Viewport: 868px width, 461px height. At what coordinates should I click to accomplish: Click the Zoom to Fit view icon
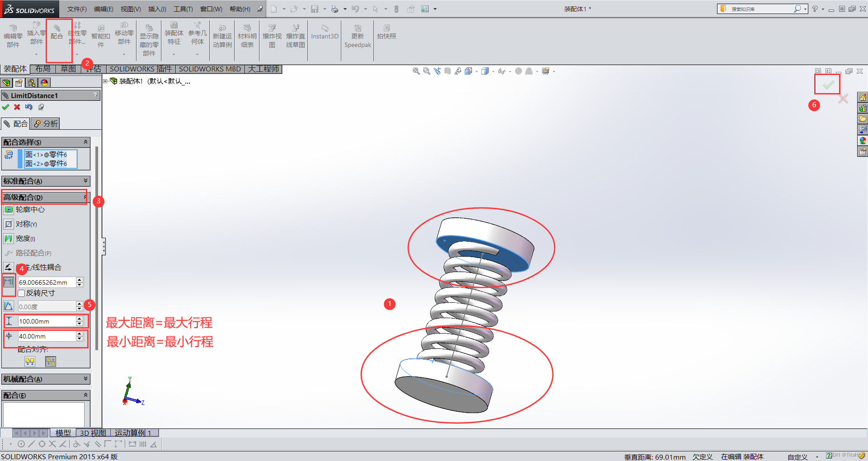[x=416, y=71]
